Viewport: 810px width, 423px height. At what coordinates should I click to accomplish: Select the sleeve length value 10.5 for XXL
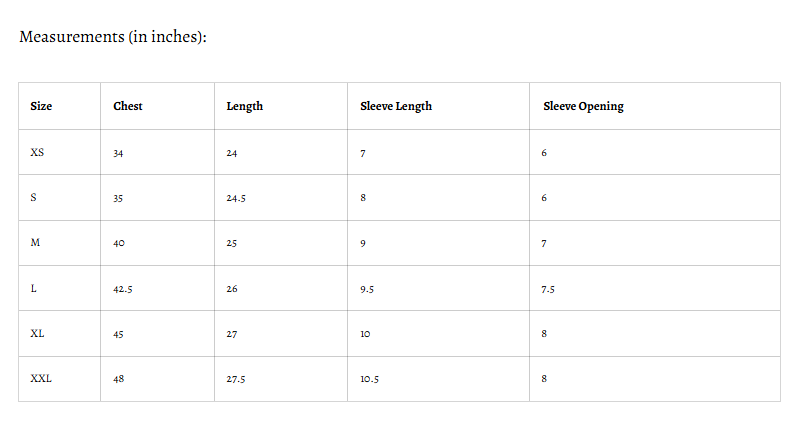(x=370, y=379)
